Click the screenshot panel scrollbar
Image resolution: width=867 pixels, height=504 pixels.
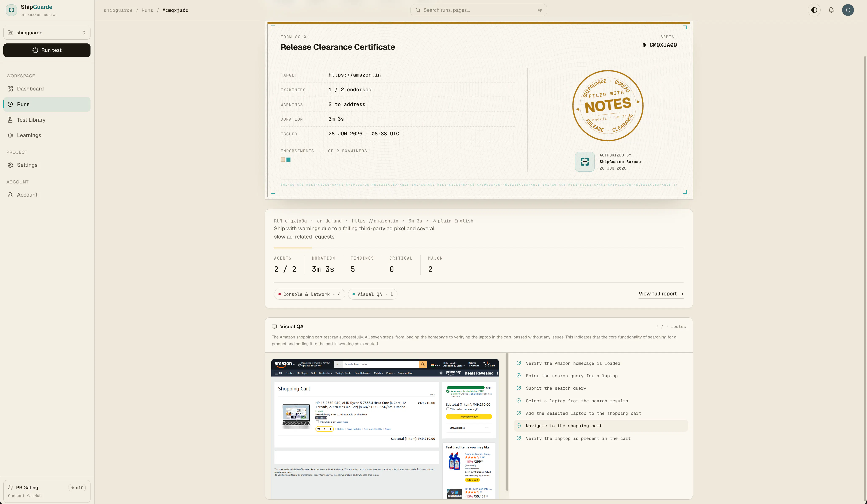(x=507, y=422)
